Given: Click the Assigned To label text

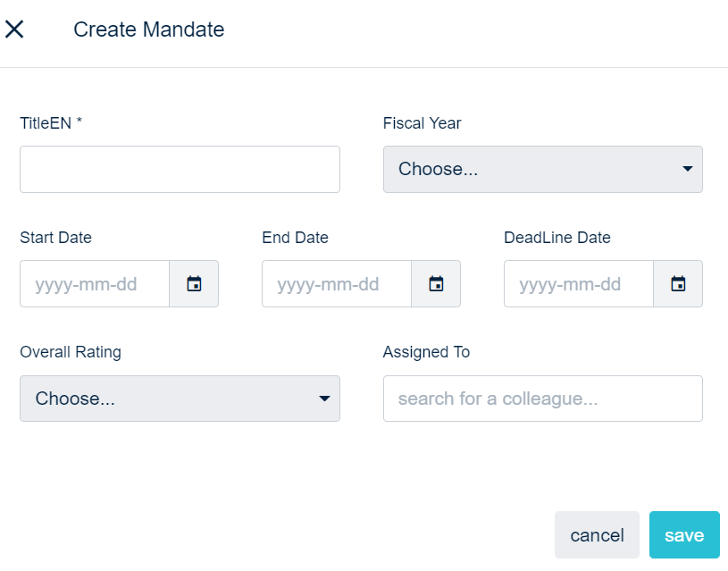Looking at the screenshot, I should pos(426,352).
